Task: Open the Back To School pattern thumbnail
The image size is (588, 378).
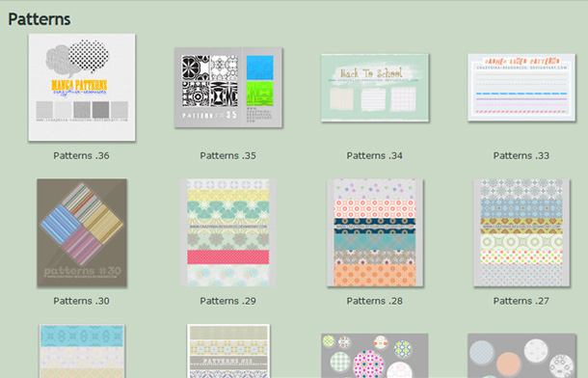Action: click(375, 88)
